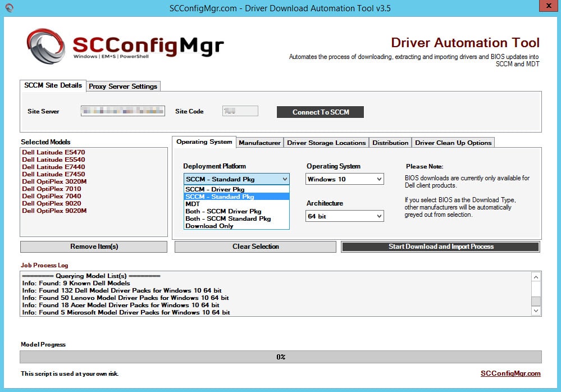Click the 'Found 132 Dell Model Driver Packs' log line
This screenshot has height=392, width=561.
coord(122,290)
